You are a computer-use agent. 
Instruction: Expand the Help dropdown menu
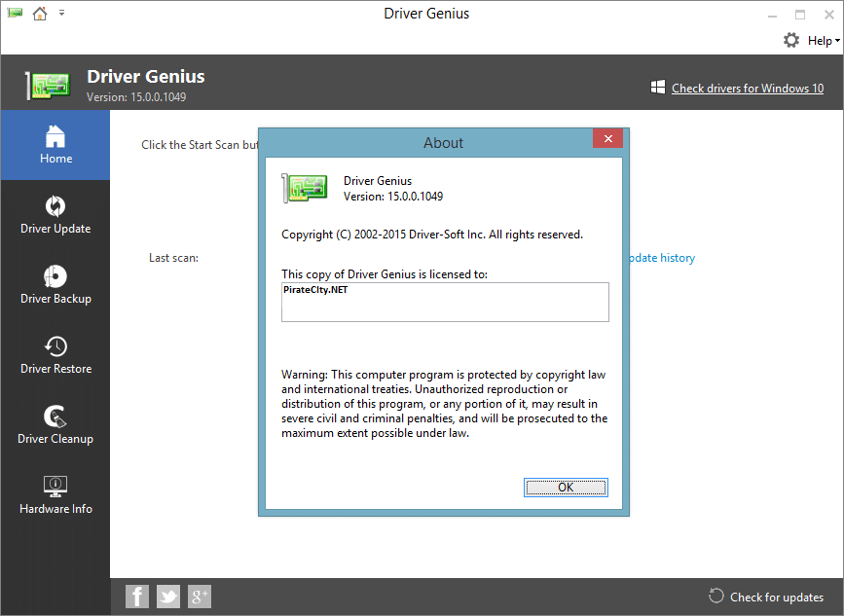click(823, 41)
